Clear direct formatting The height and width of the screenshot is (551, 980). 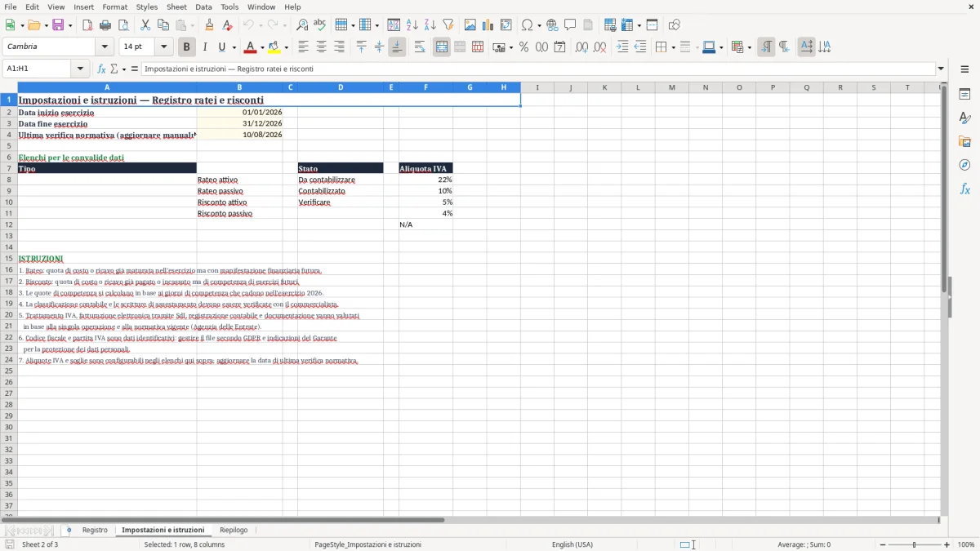227,25
